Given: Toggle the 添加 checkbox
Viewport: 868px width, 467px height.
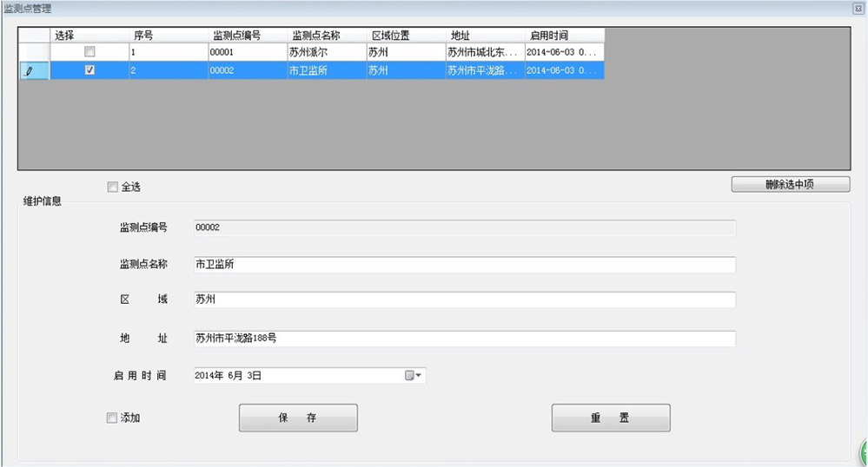Looking at the screenshot, I should 111,418.
